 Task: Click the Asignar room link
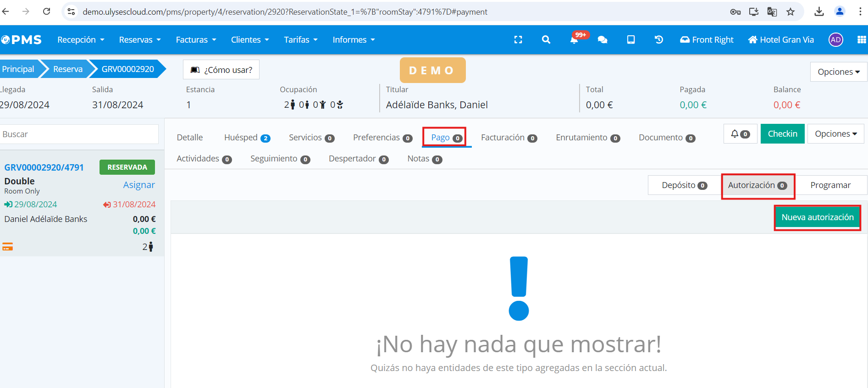pos(139,185)
